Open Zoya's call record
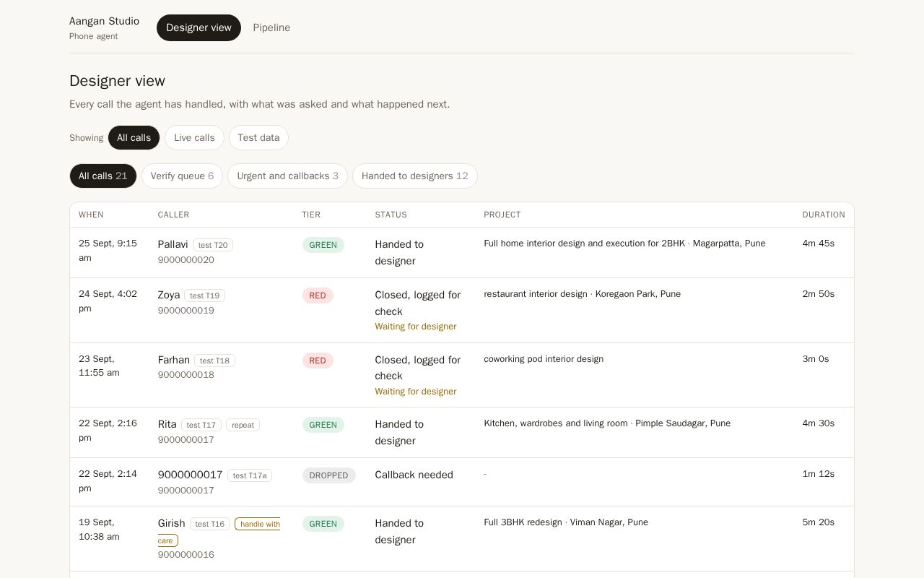 coord(462,311)
